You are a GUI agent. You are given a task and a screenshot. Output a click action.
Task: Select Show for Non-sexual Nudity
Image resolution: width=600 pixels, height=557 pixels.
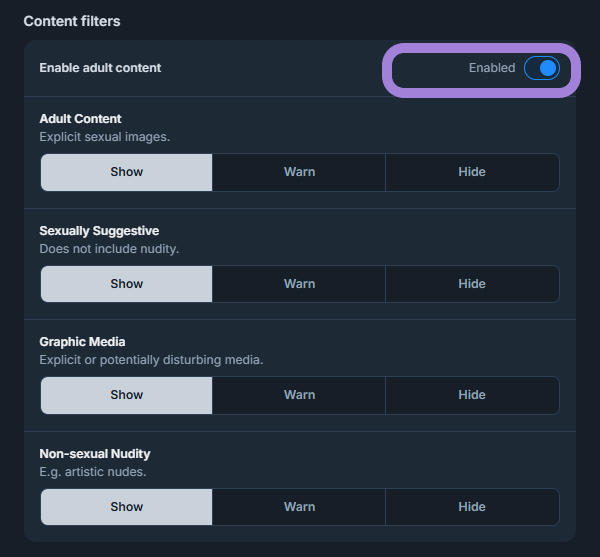click(x=127, y=507)
